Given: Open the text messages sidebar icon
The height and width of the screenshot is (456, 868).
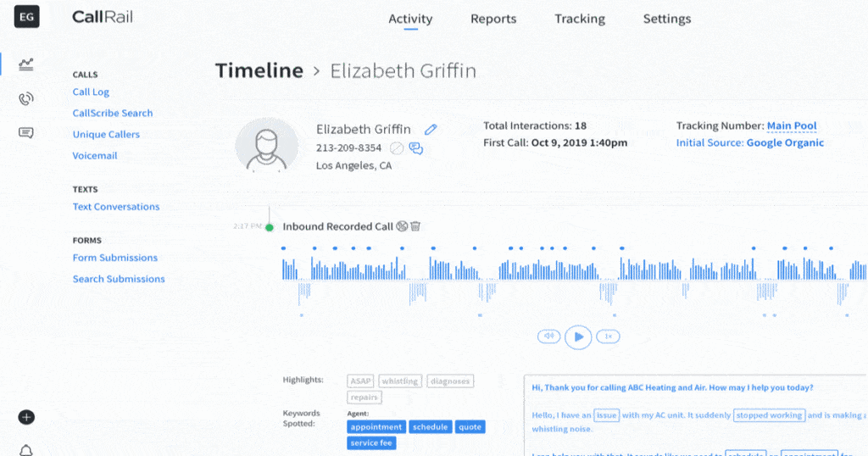Looking at the screenshot, I should click(26, 133).
